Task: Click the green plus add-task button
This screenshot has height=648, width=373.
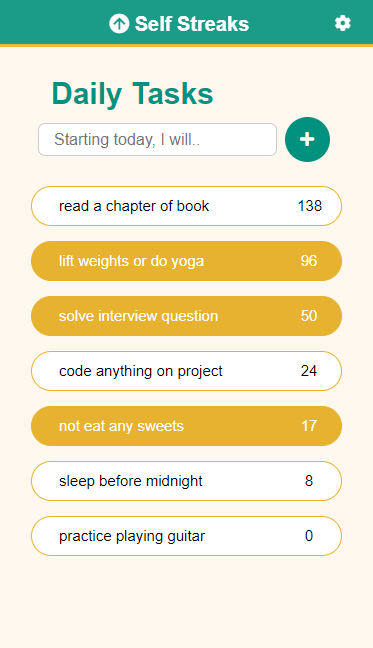Action: coord(307,139)
